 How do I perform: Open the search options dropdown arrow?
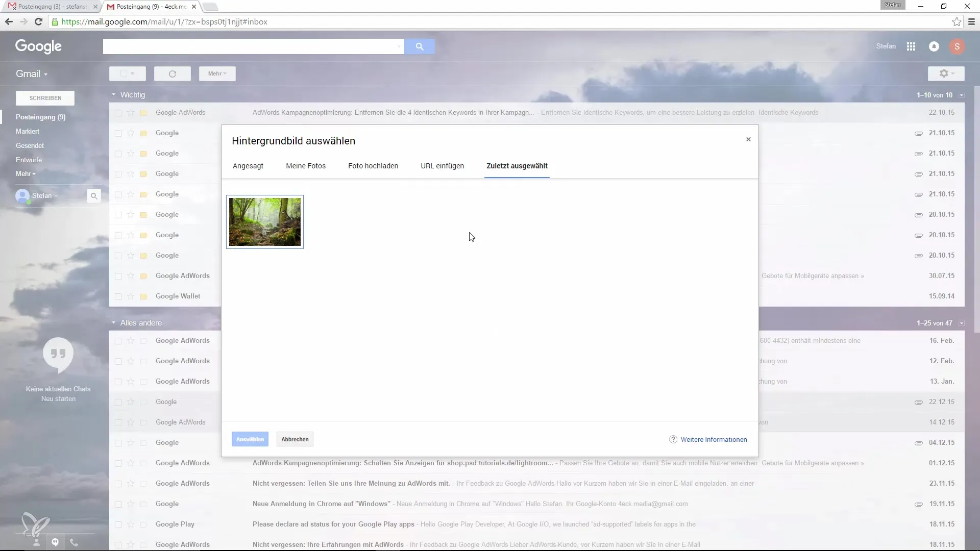(x=399, y=46)
